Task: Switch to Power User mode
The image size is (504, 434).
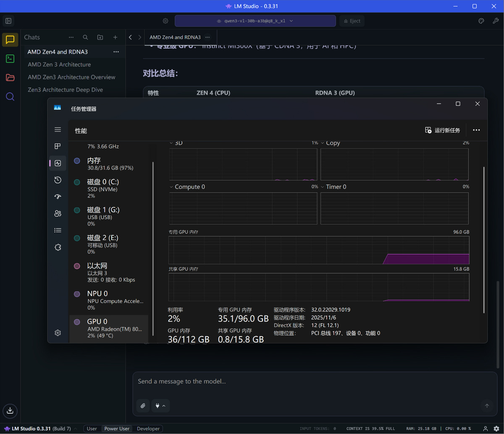Action: (x=117, y=429)
